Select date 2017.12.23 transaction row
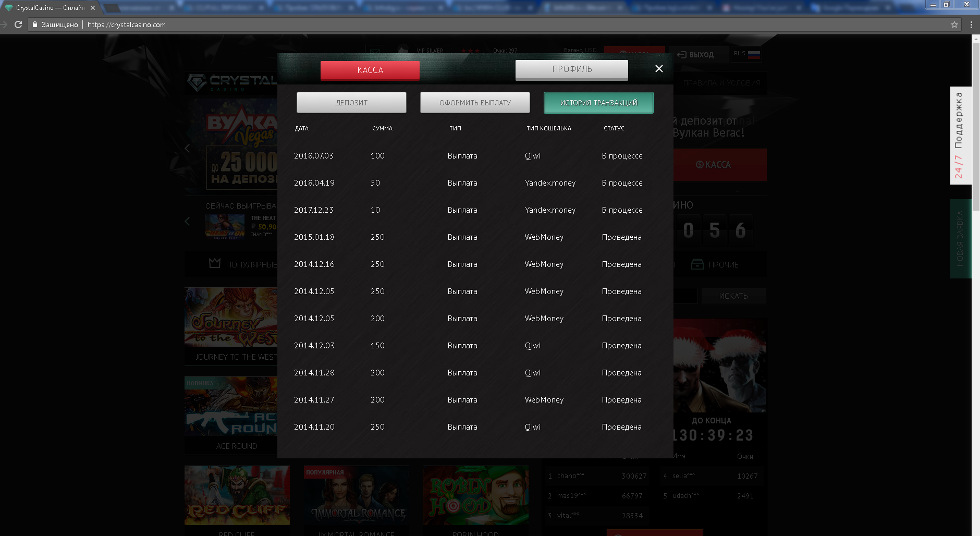This screenshot has height=536, width=980. coord(475,210)
